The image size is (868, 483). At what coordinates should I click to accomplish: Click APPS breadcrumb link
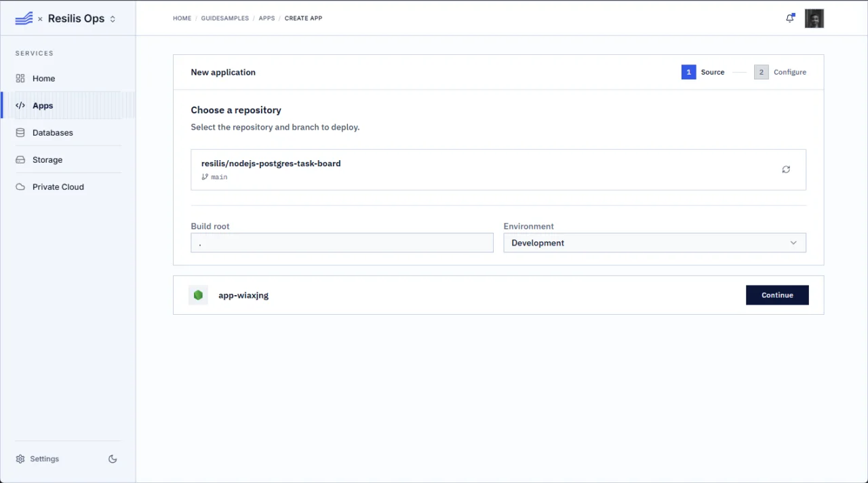click(x=267, y=18)
